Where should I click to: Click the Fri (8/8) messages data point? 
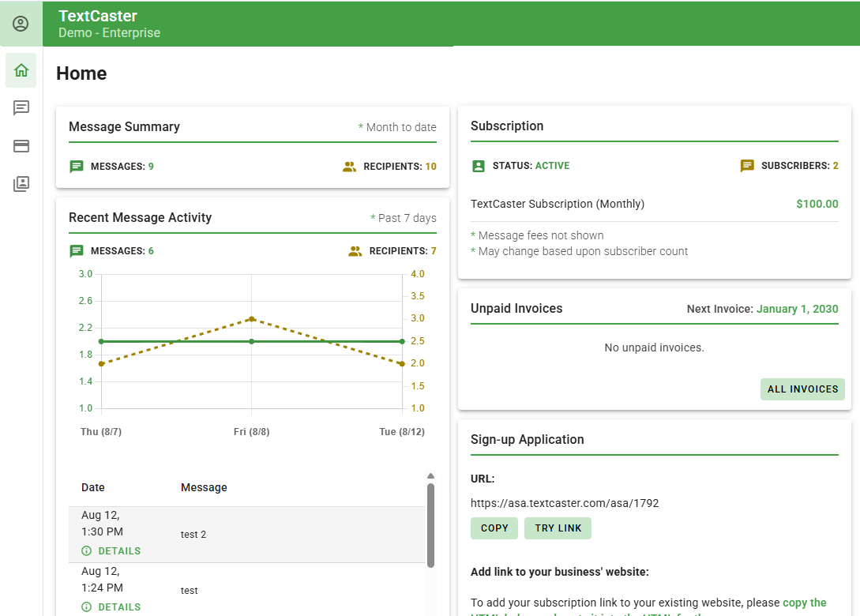tap(252, 341)
